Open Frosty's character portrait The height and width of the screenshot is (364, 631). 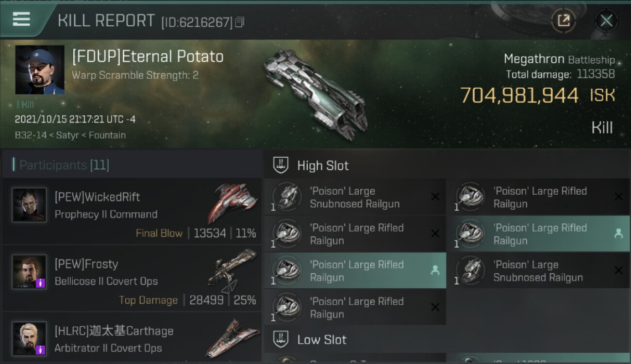click(x=30, y=272)
